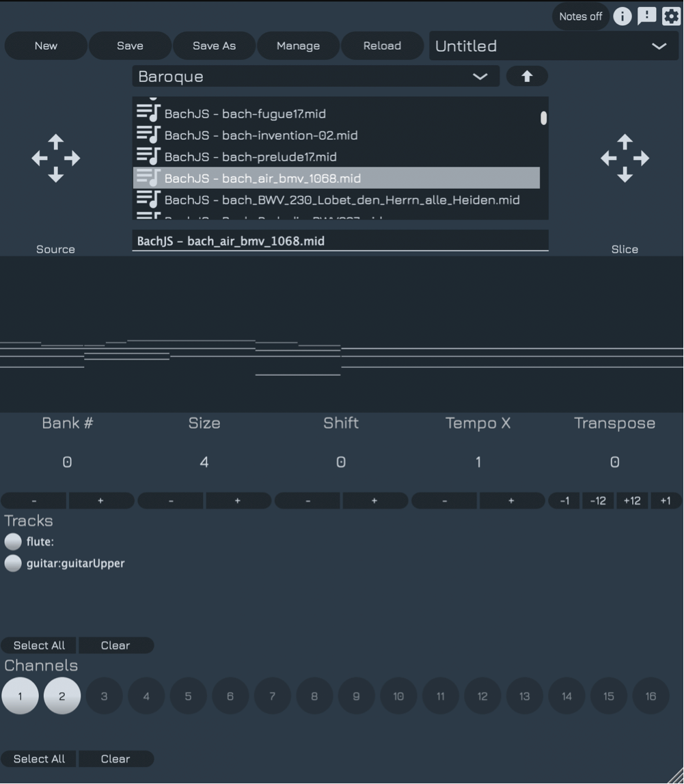684x784 pixels.
Task: Select BachJS - bach-invention-02.mid
Action: (x=336, y=135)
